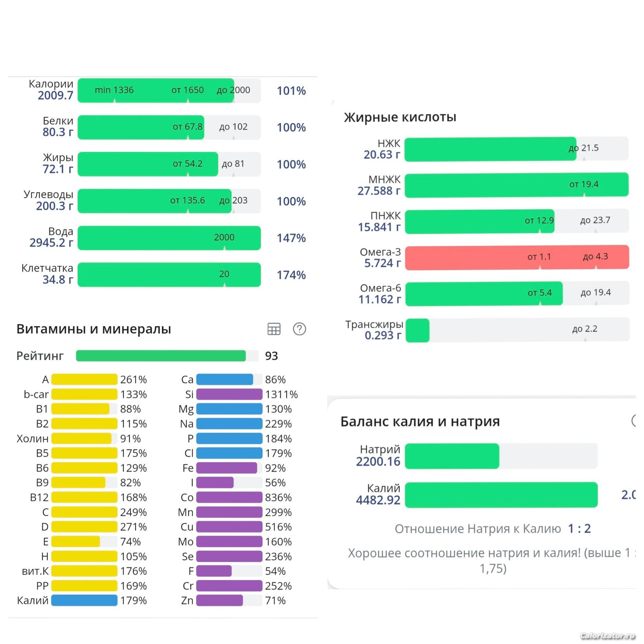
Task: Click the МНЖК fatty acid bar
Action: click(x=517, y=185)
